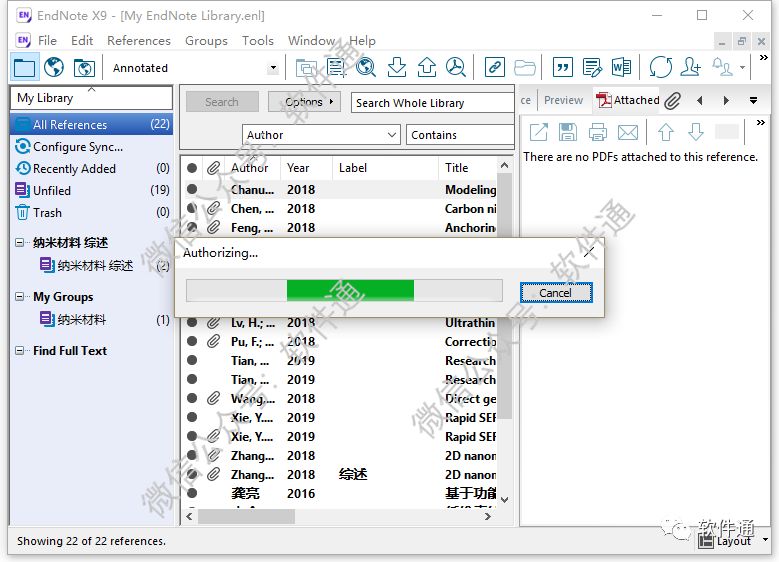Open Configure Sync... item

tap(78, 147)
